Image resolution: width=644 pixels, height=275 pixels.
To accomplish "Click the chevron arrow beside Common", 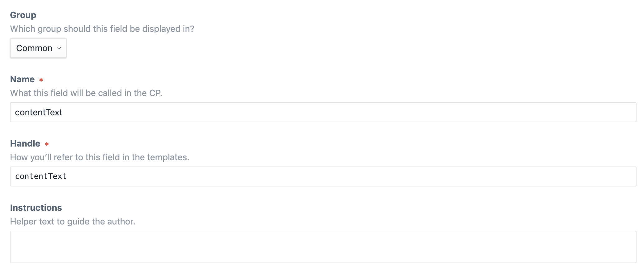I will [x=59, y=48].
